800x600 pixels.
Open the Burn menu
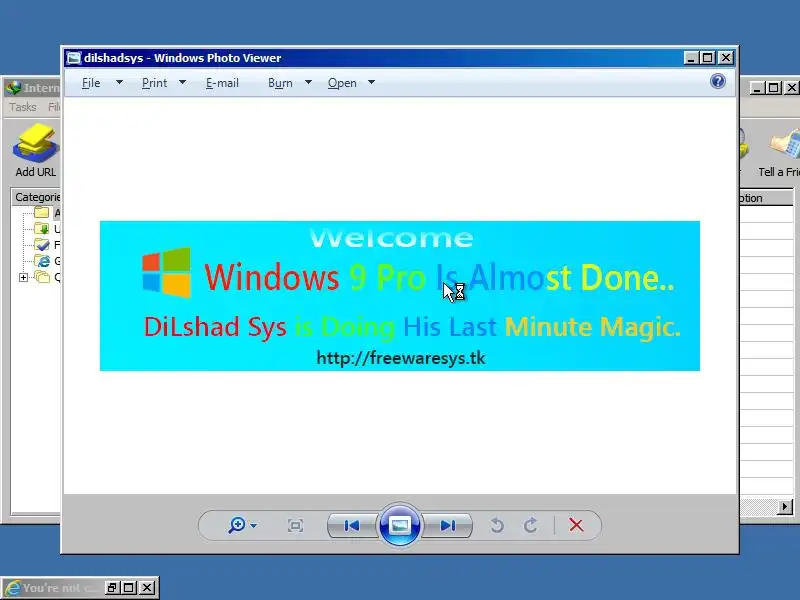coord(280,83)
